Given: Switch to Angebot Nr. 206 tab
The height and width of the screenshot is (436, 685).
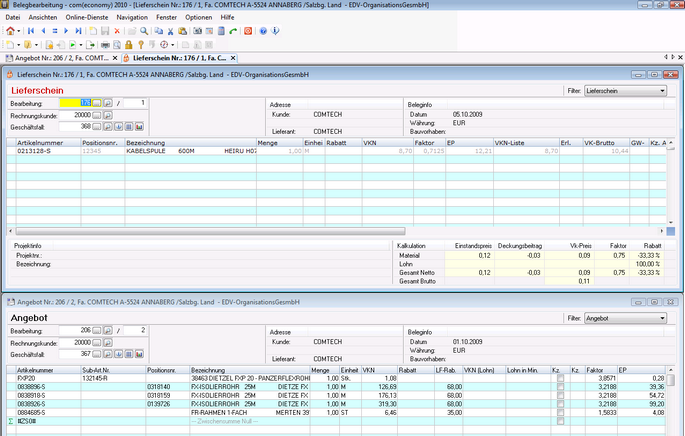Looking at the screenshot, I should point(61,58).
